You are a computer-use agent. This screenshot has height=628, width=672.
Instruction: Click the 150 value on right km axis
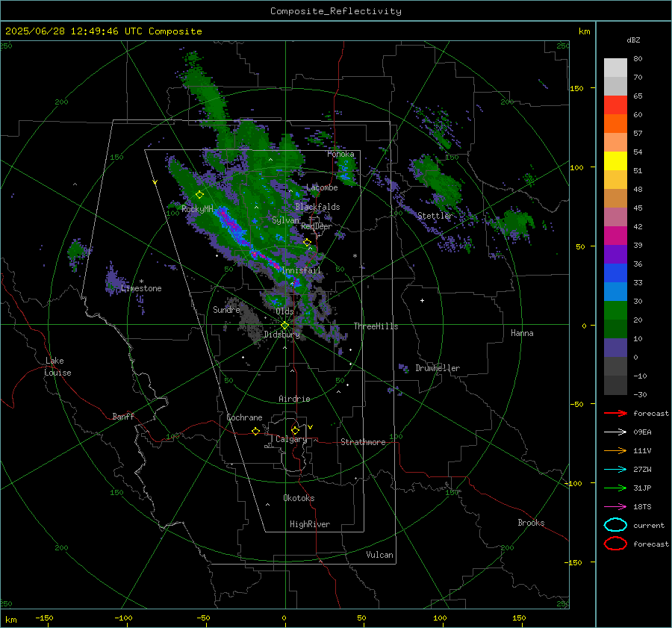(x=577, y=88)
